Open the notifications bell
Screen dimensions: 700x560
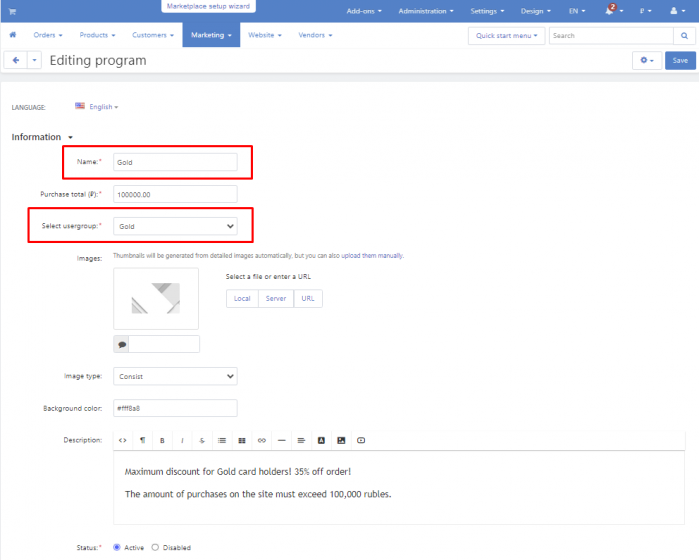point(610,11)
